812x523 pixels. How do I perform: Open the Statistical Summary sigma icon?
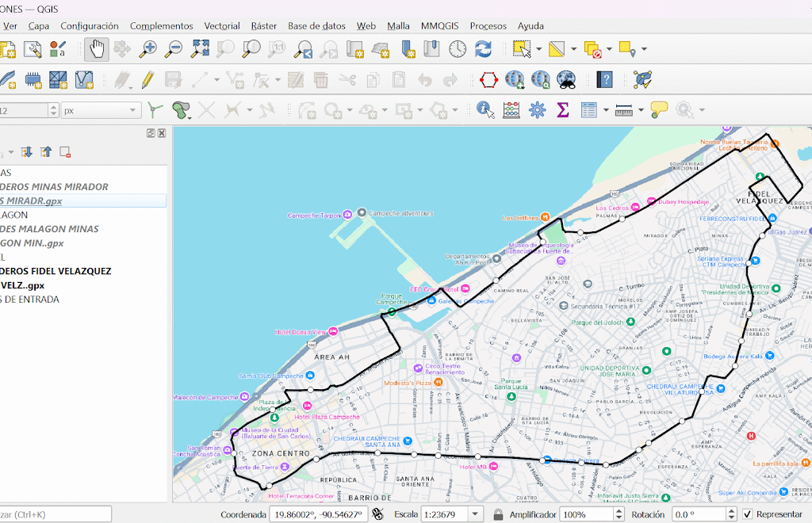tap(563, 109)
